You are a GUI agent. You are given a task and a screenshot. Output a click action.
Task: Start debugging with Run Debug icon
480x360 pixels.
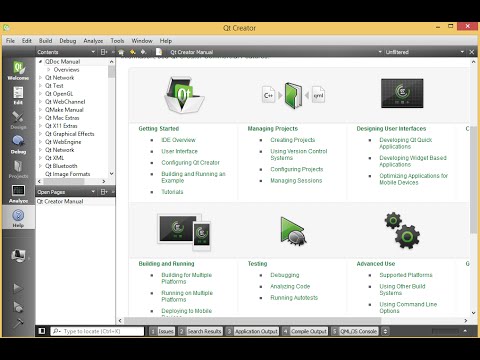(18, 307)
